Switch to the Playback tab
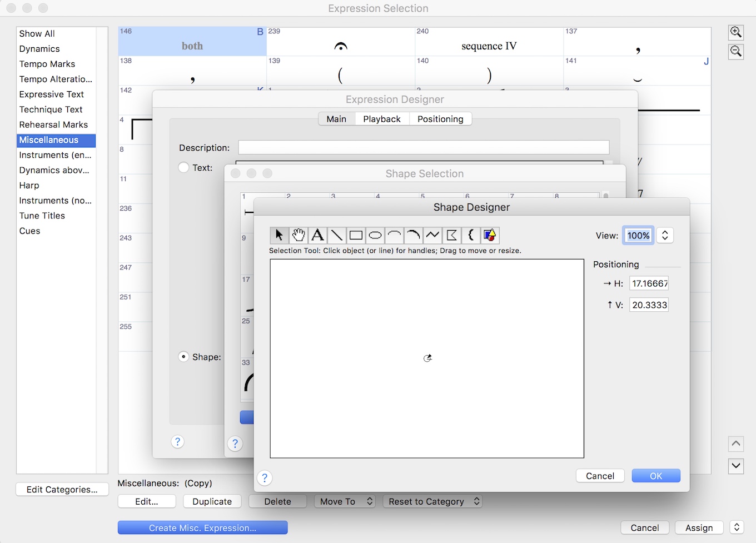This screenshot has height=543, width=756. (382, 118)
